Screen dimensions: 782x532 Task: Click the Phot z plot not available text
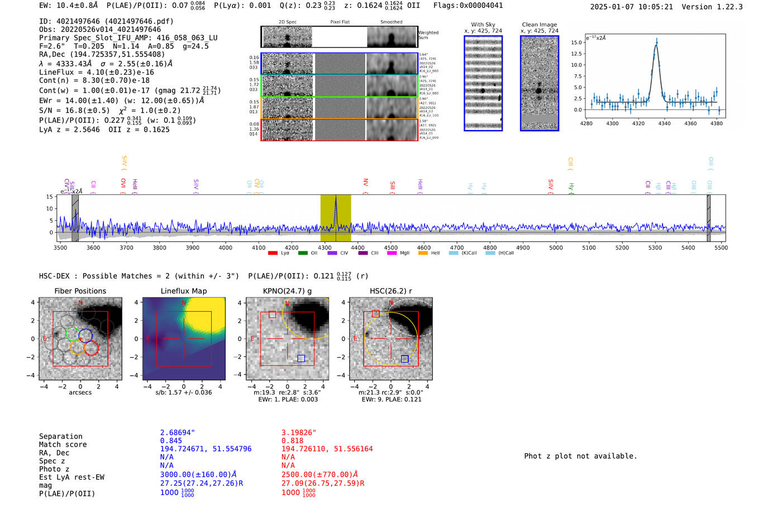point(580,456)
